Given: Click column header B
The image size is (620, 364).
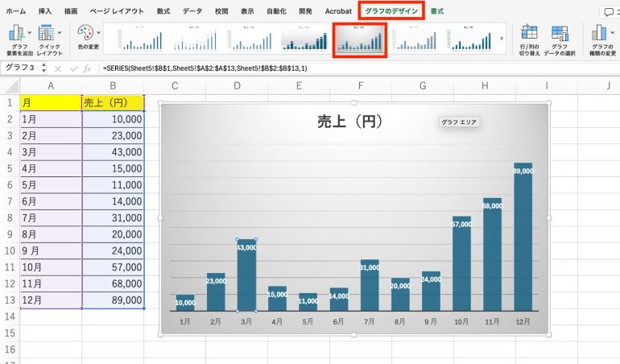Looking at the screenshot, I should (x=113, y=86).
